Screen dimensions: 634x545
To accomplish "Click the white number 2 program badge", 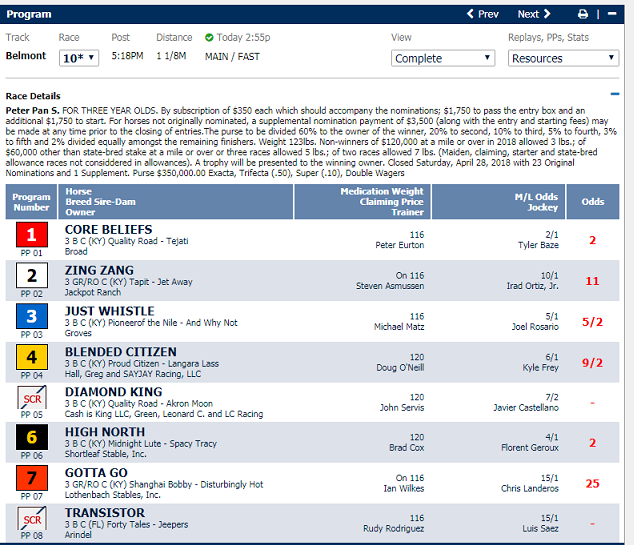I will tap(31, 276).
